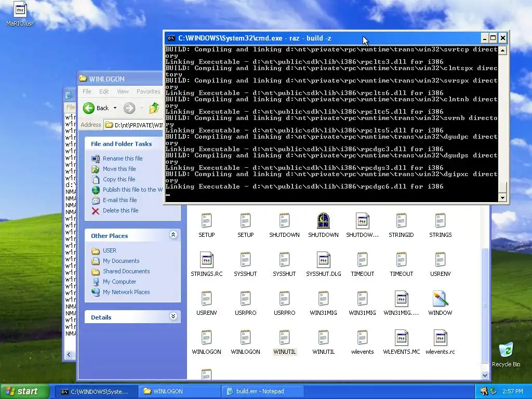This screenshot has width=532, height=399.
Task: Click the Start button
Action: [x=24, y=391]
